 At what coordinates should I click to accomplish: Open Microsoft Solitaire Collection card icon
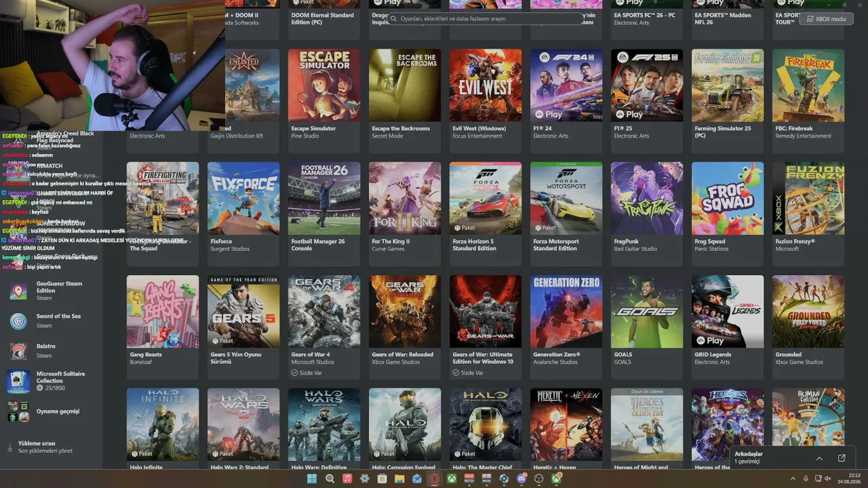(x=18, y=381)
